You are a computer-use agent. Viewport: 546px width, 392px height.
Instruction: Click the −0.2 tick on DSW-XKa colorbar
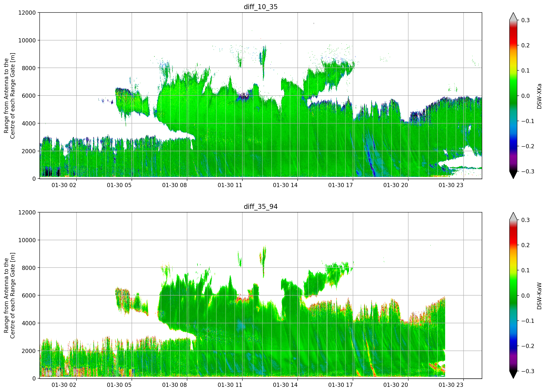pos(528,146)
